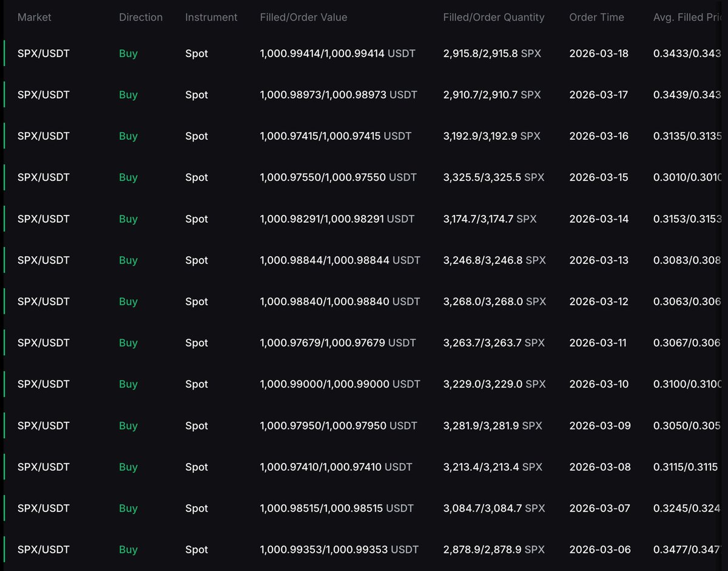Click quantity 3,263.7/3,263.7 SPX
Viewport: 728px width, 571px height.
pos(494,343)
